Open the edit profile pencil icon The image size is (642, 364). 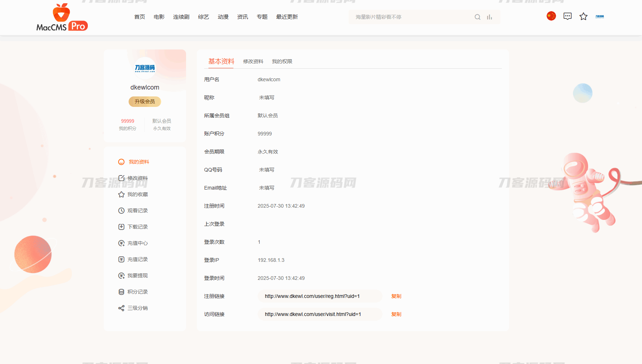(x=121, y=178)
